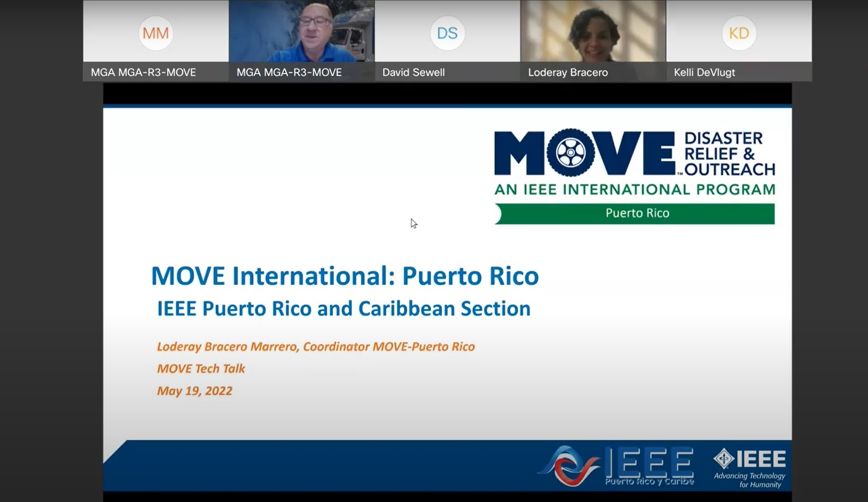The width and height of the screenshot is (868, 502).
Task: Click the date 'May 19, 2022'
Action: [194, 391]
